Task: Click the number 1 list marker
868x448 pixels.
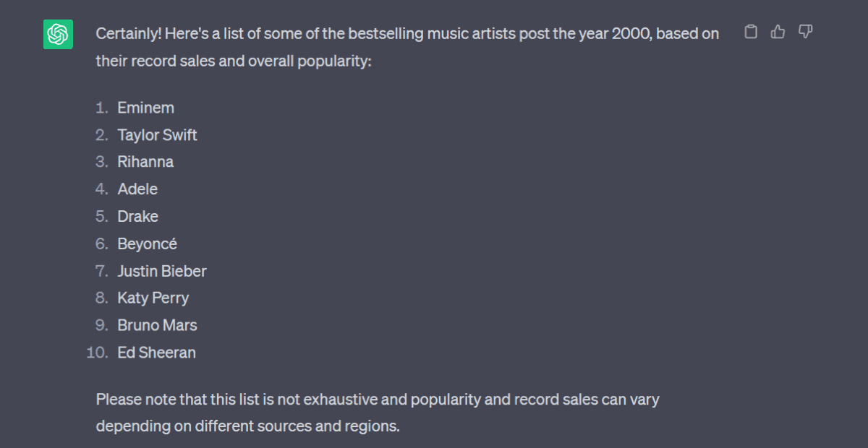Action: tap(102, 108)
